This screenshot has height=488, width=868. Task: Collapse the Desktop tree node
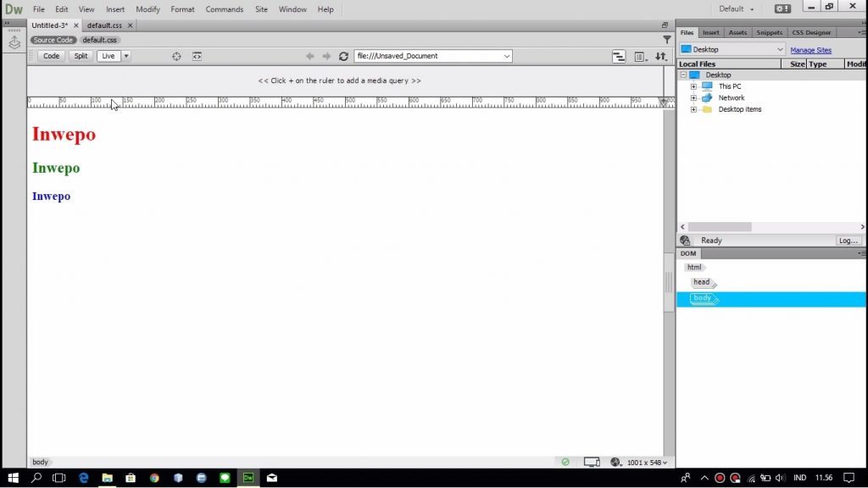[x=684, y=75]
